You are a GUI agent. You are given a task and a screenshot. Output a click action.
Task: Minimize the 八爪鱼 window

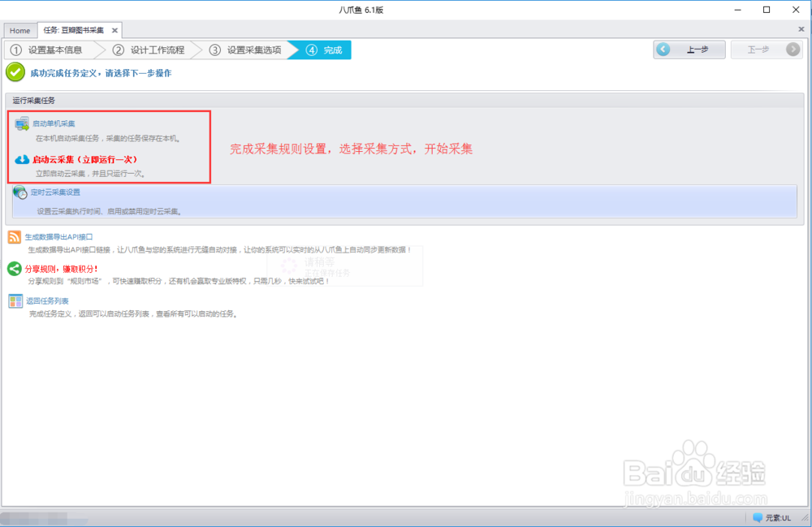737,10
